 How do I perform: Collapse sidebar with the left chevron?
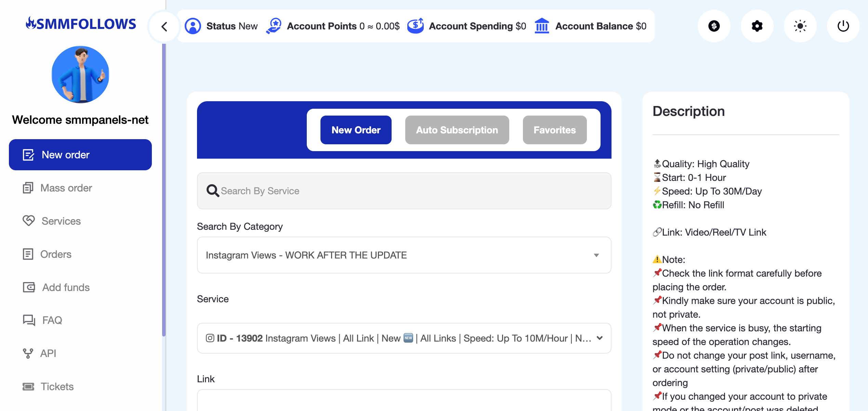point(165,27)
